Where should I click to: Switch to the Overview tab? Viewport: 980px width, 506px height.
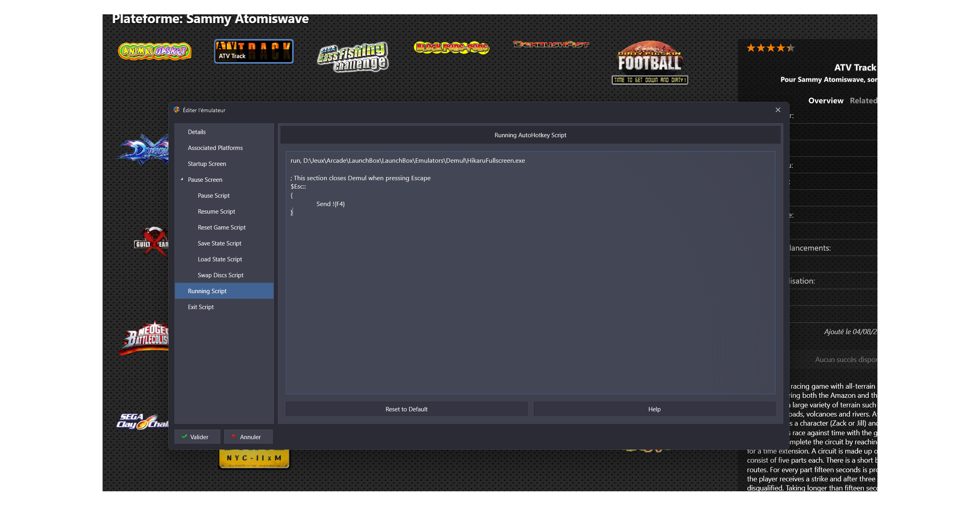pos(826,101)
